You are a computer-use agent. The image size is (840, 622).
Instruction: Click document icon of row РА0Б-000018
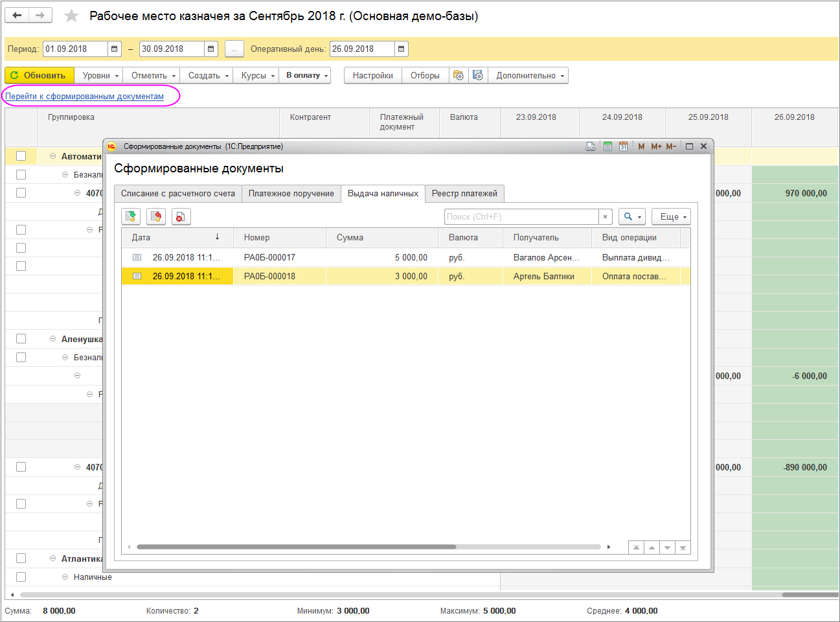pos(137,276)
